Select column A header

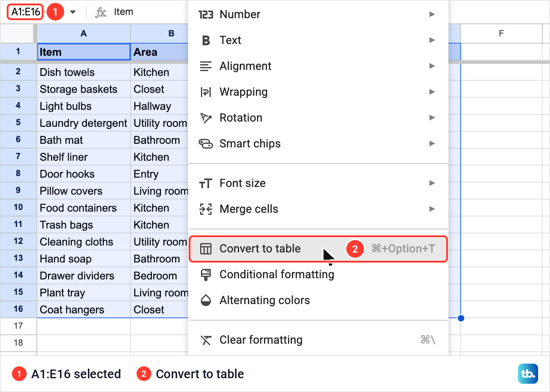84,33
